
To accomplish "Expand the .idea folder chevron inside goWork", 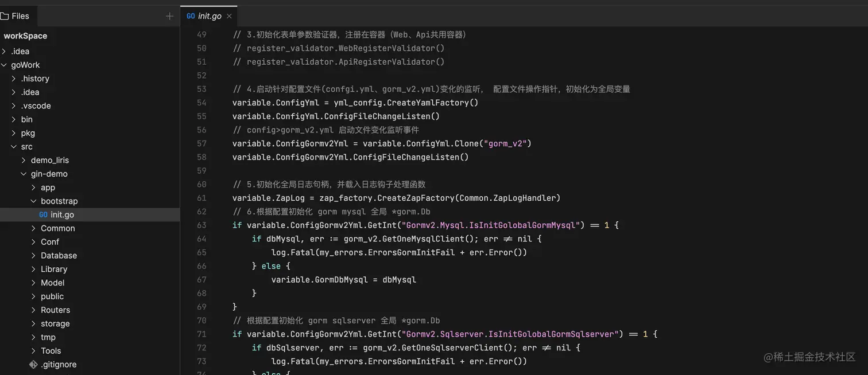I will click(x=14, y=92).
